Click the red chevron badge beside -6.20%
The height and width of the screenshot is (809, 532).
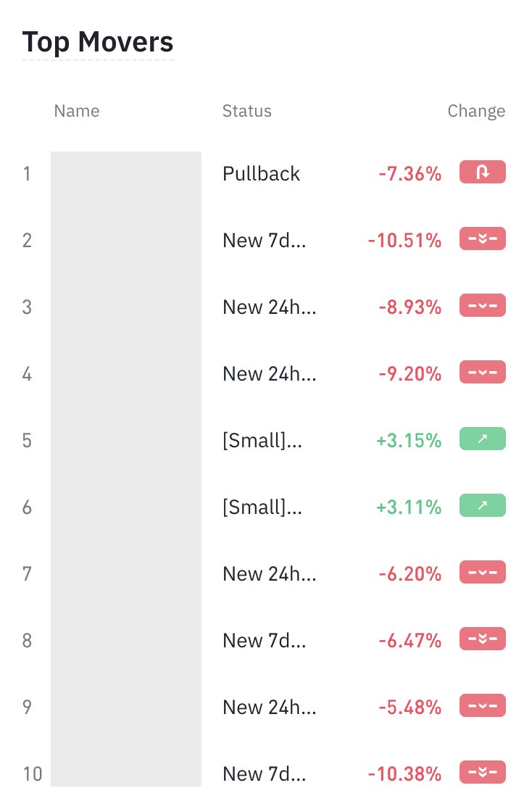(482, 573)
